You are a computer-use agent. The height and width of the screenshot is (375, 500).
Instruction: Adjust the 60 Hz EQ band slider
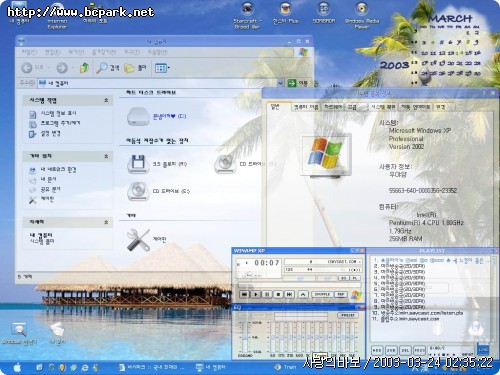coord(273,337)
